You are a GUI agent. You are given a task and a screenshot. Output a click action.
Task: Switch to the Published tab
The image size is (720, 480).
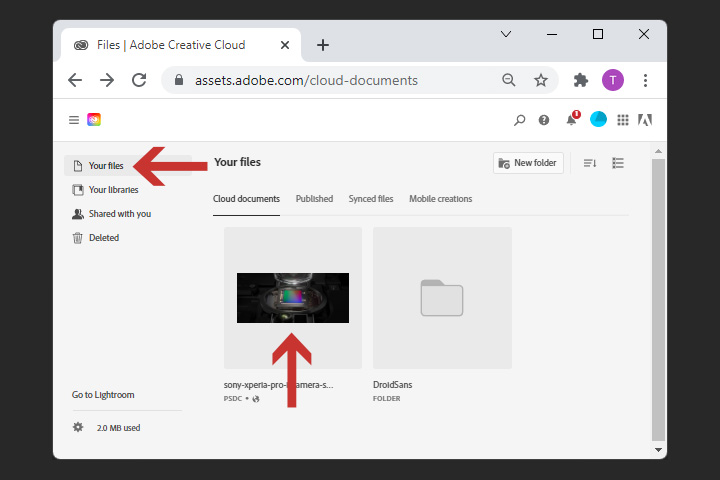click(x=314, y=199)
